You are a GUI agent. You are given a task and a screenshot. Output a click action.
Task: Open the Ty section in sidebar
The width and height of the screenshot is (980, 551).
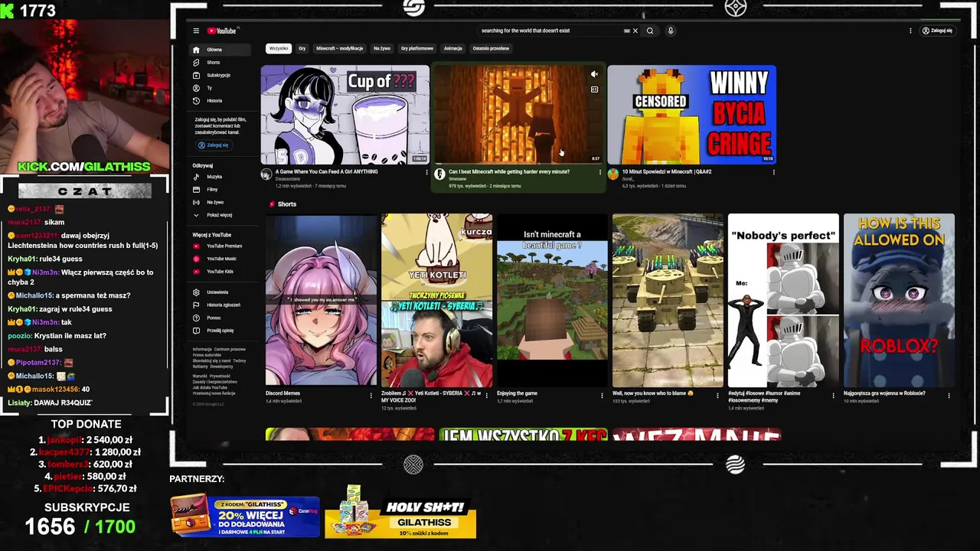220,88
